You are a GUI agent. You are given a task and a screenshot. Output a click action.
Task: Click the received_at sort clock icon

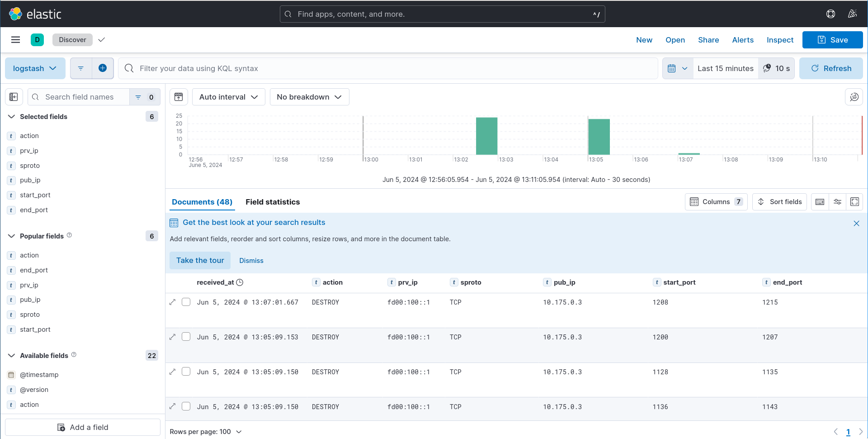[x=240, y=282]
